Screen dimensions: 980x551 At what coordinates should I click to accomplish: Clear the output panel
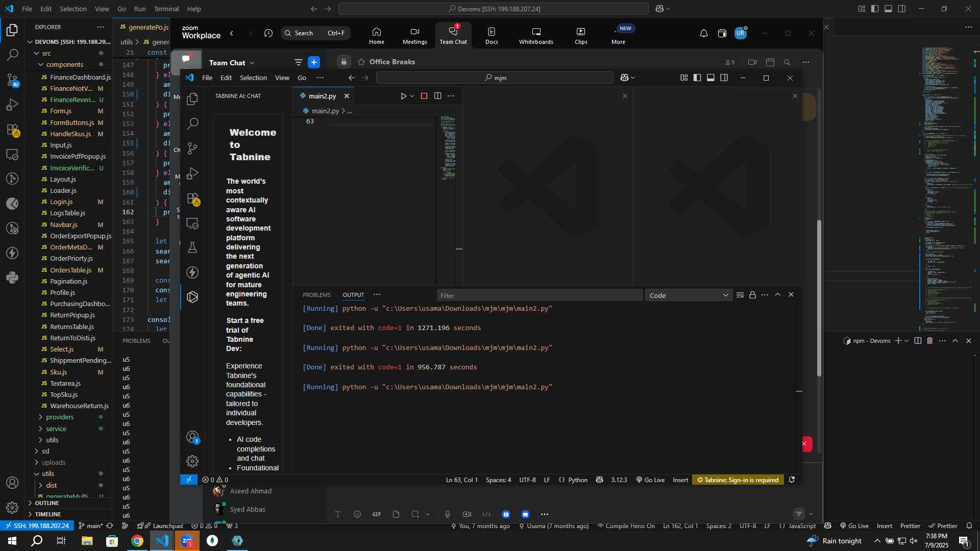pos(740,295)
